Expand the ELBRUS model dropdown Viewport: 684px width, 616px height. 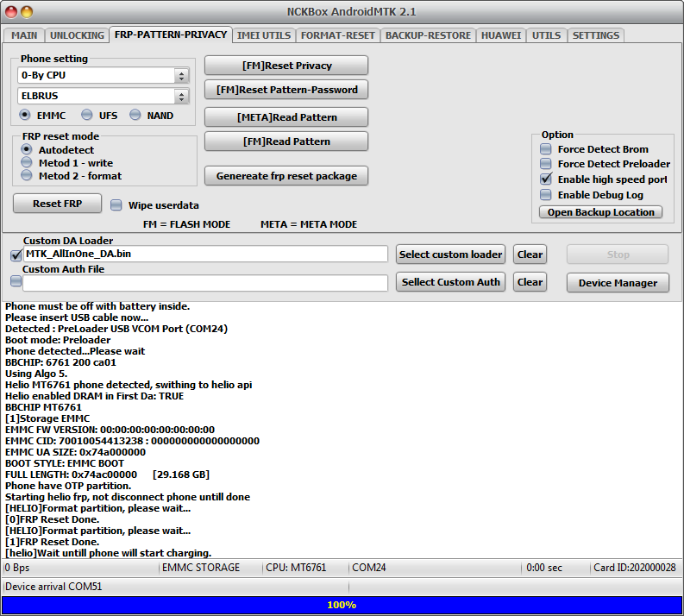pyautogui.click(x=181, y=96)
